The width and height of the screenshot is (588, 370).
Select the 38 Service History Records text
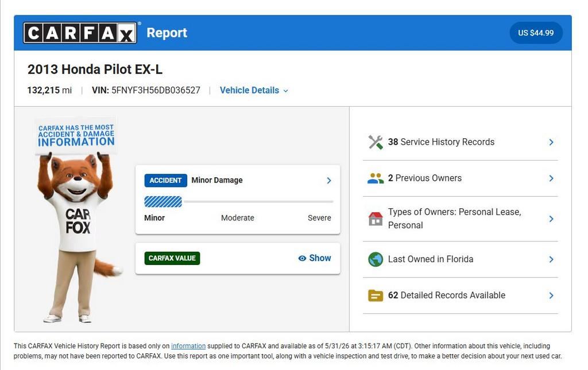pyautogui.click(x=441, y=142)
